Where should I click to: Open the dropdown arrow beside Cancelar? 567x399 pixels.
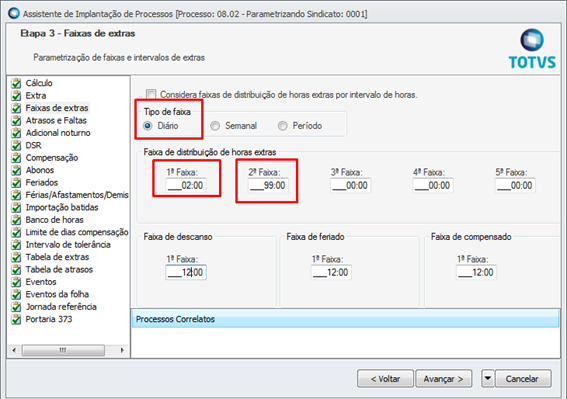pyautogui.click(x=487, y=378)
